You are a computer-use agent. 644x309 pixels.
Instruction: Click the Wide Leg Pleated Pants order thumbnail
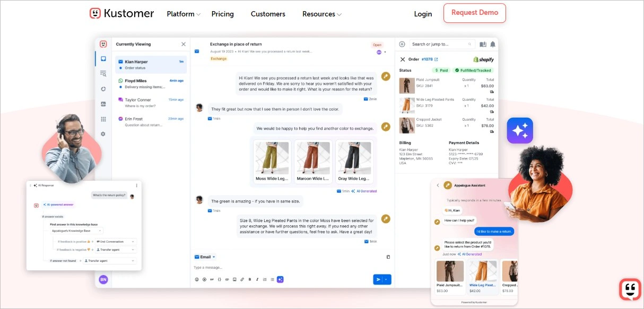pos(407,105)
